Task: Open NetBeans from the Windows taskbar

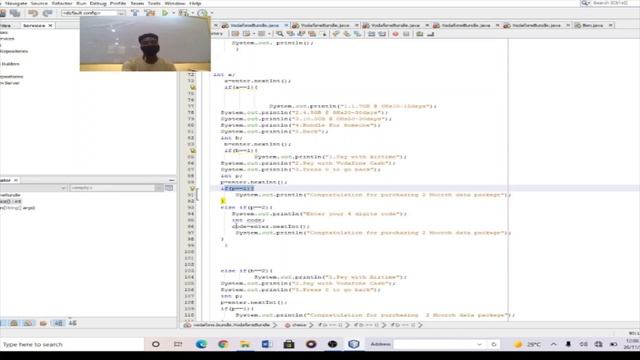Action: 354,344
